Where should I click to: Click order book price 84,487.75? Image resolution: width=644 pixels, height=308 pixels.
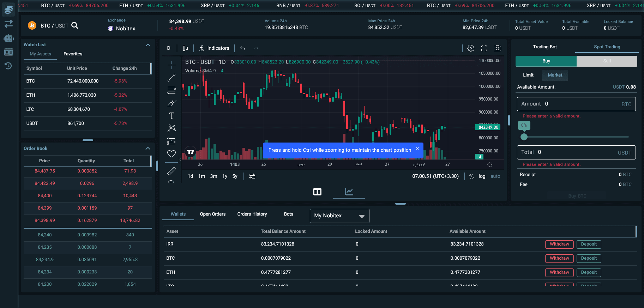[x=45, y=171]
